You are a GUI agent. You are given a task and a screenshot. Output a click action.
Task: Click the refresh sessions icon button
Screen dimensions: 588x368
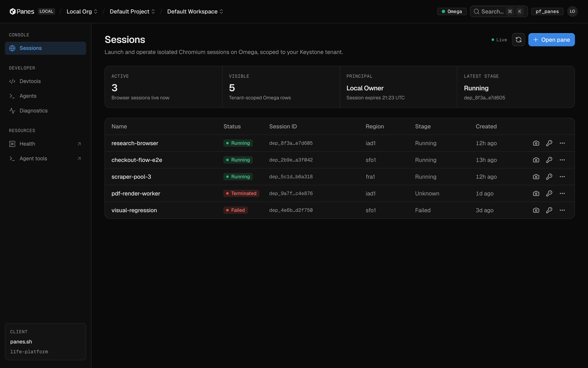coord(518,40)
